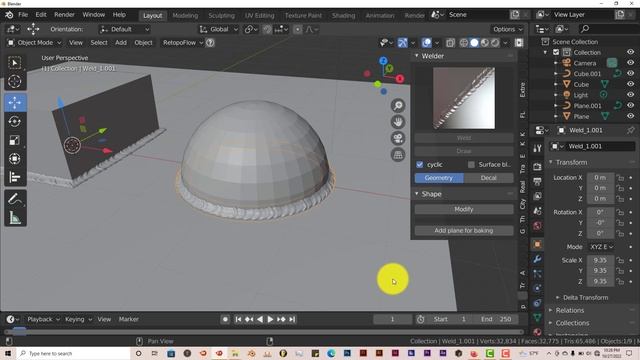640x360 pixels.
Task: Open the Object properties tab icon
Action: (x=537, y=244)
